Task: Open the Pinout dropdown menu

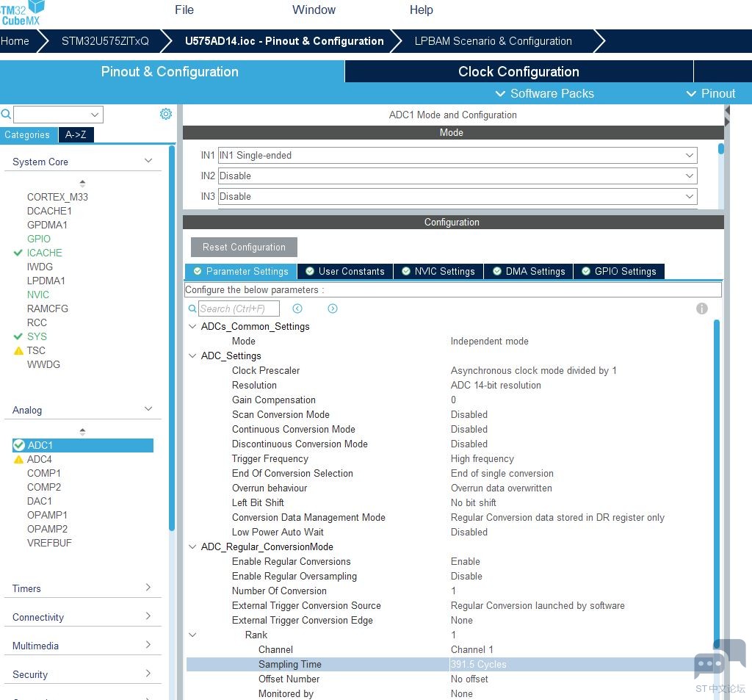Action: (711, 93)
